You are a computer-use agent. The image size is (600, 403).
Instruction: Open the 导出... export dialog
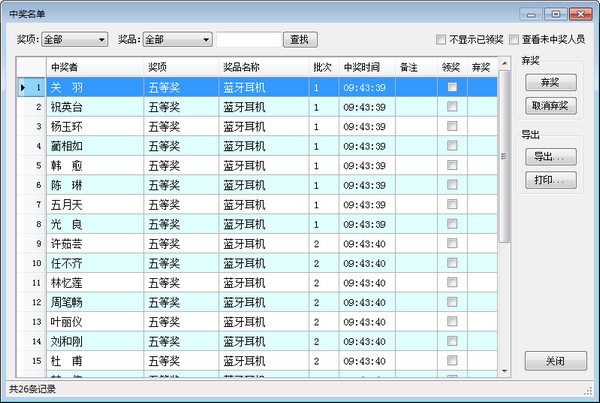coord(549,158)
